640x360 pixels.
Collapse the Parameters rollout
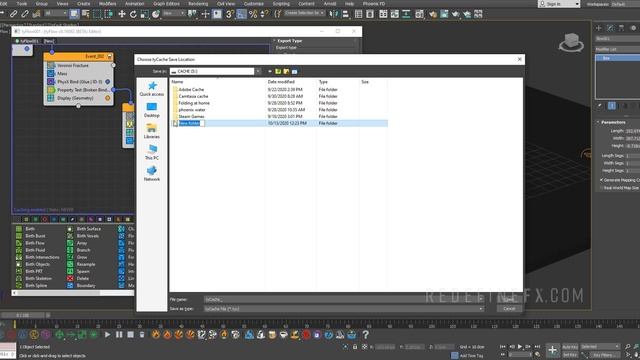[613, 122]
